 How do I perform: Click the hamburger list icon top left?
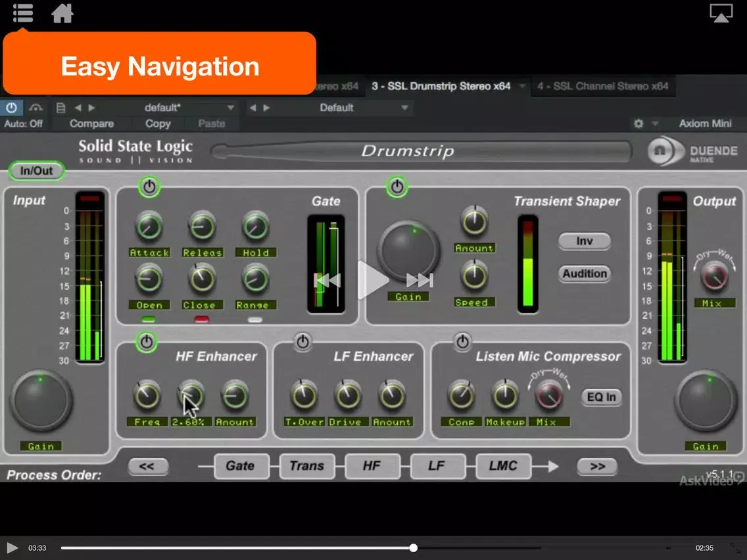[x=22, y=13]
